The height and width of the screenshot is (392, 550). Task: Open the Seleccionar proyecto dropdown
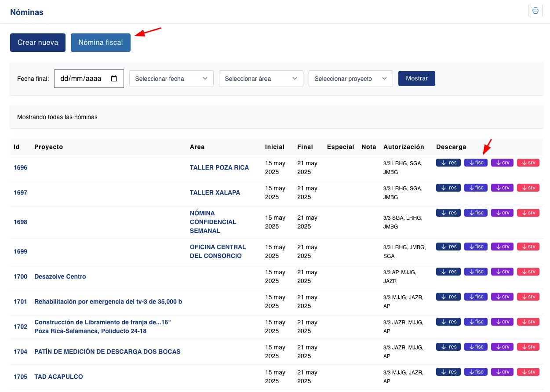350,79
